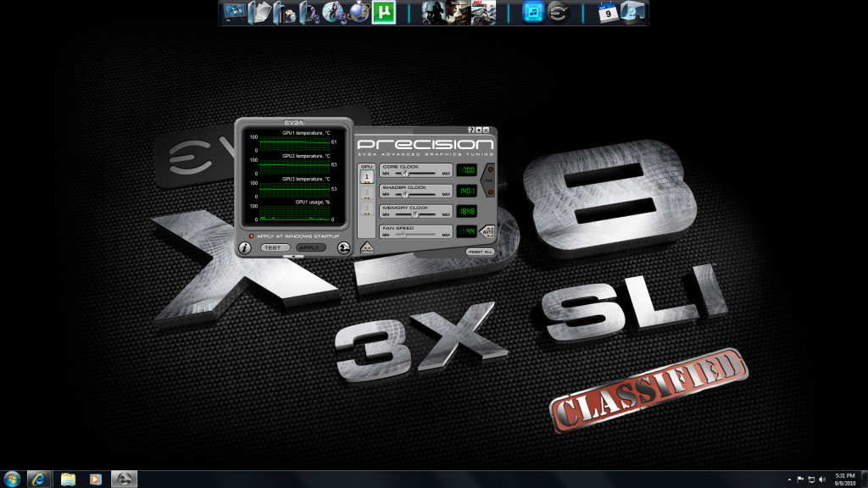868x488 pixels.
Task: Open the music folder with clef icon
Action: (309, 13)
